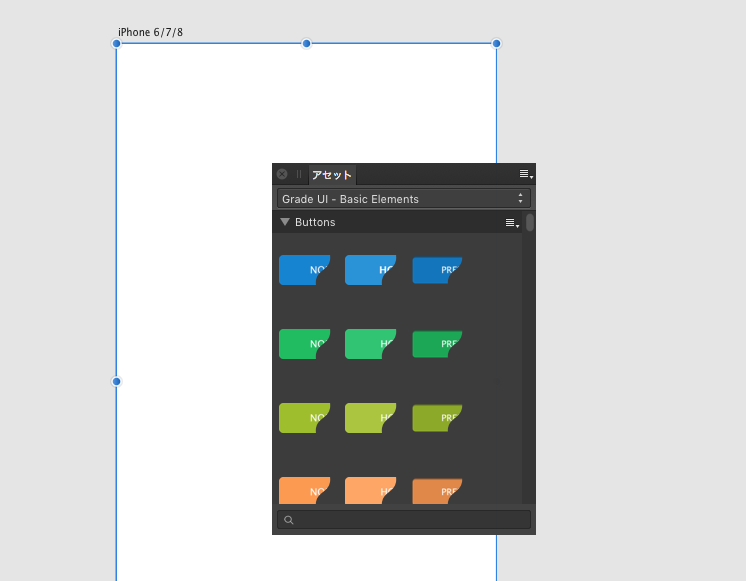Select the orange HOVER button asset
This screenshot has width=746, height=581.
[x=371, y=491]
